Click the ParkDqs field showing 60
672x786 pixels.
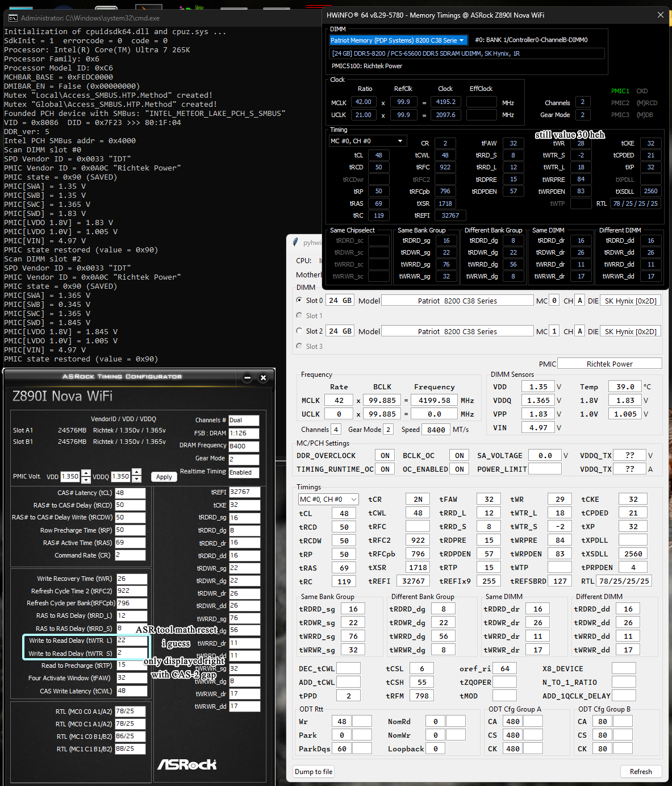point(341,748)
